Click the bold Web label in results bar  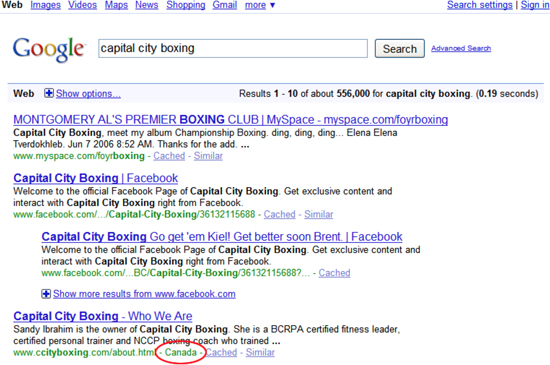pos(24,94)
